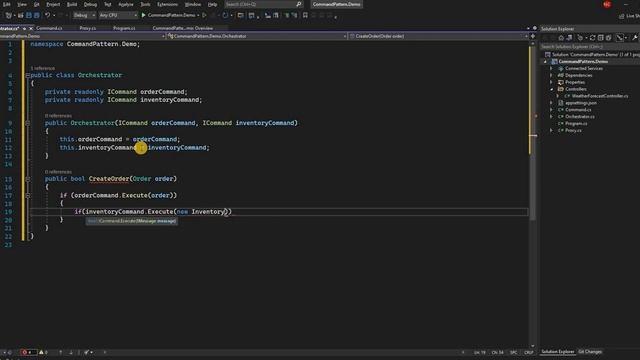Screen dimensions: 640x360
Task: Open the Debug menu
Action: (x=90, y=4)
